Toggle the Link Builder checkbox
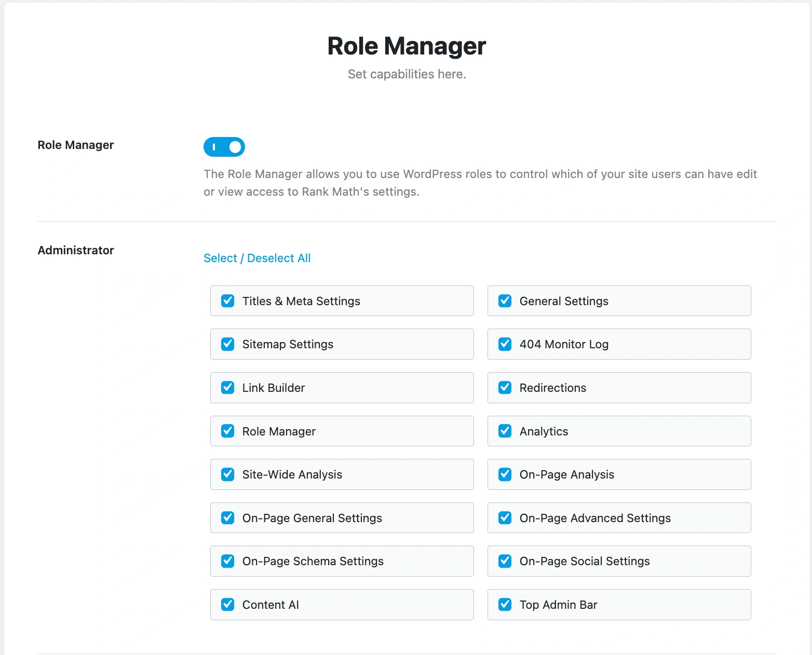The width and height of the screenshot is (812, 655). [x=228, y=388]
